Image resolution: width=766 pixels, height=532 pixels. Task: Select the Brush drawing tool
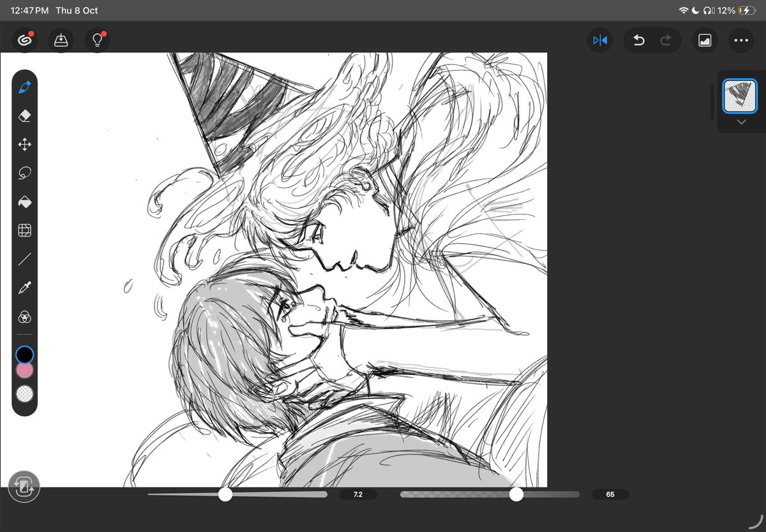tap(25, 87)
